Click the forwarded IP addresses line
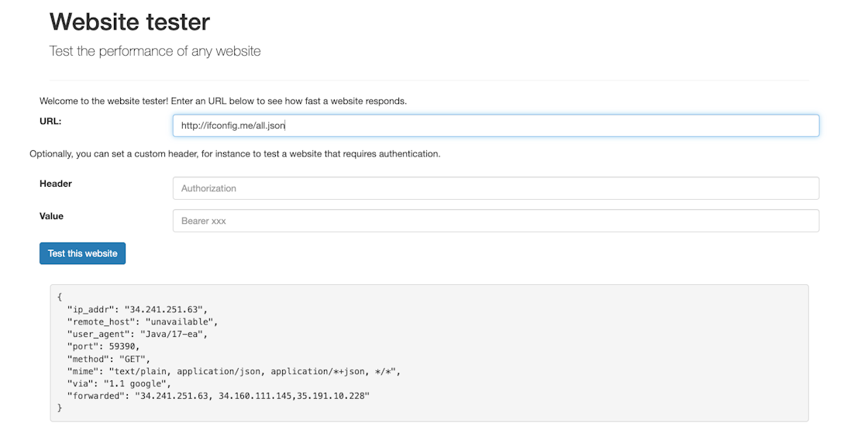This screenshot has width=868, height=433. pyautogui.click(x=219, y=396)
